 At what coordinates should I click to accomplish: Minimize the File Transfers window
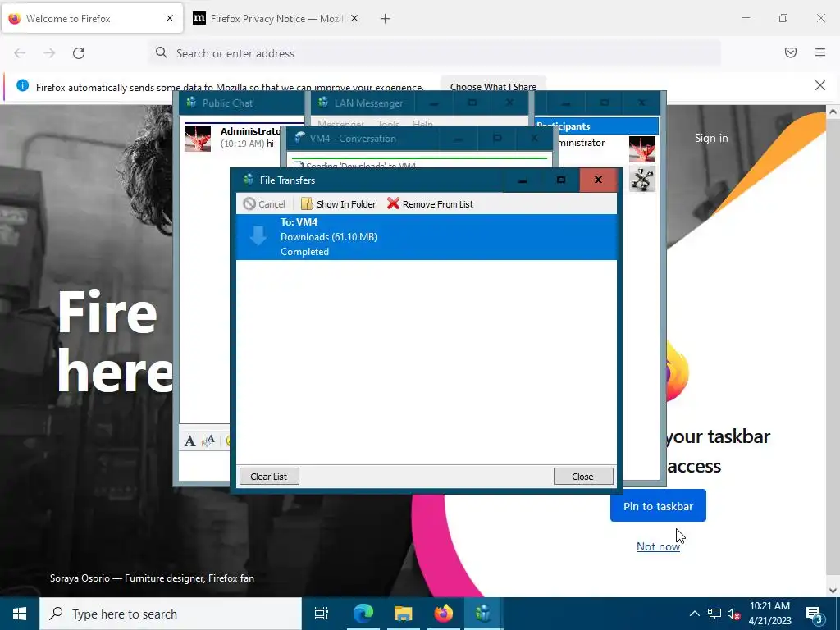[x=523, y=180]
